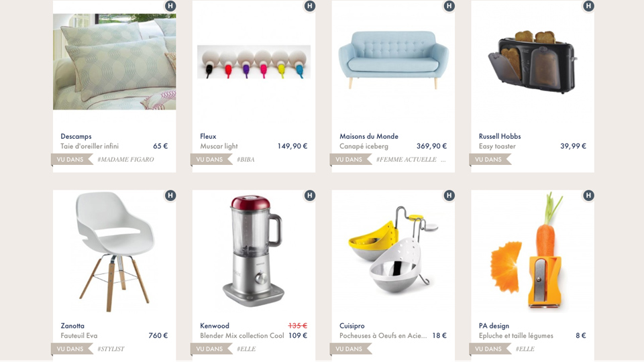Click the Vu Dans ribbon on Russell Hobbs card
The width and height of the screenshot is (644, 362).
(x=490, y=160)
